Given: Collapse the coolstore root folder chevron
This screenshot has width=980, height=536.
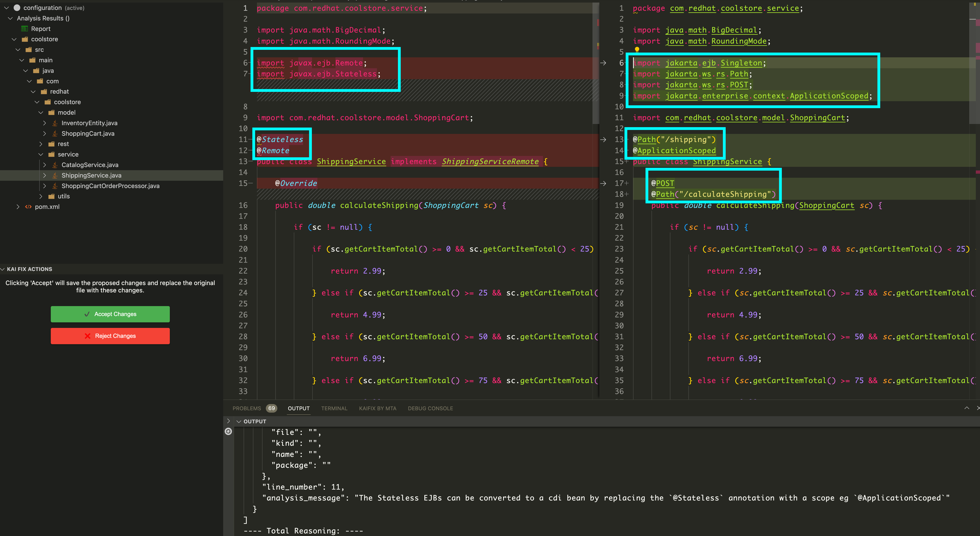Looking at the screenshot, I should click(14, 39).
